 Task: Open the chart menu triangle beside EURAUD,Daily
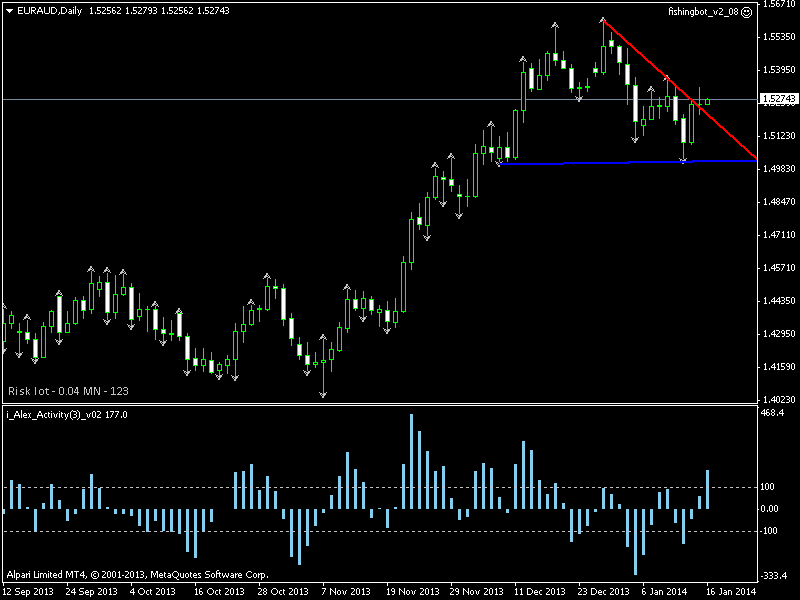pos(9,11)
